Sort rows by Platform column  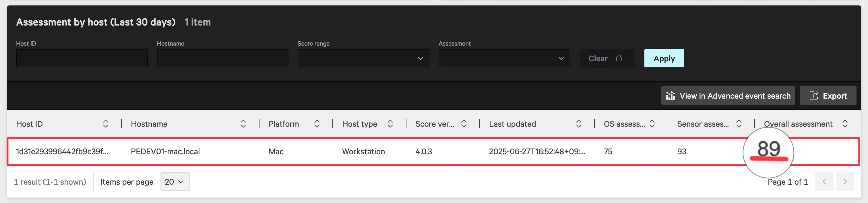coord(316,124)
